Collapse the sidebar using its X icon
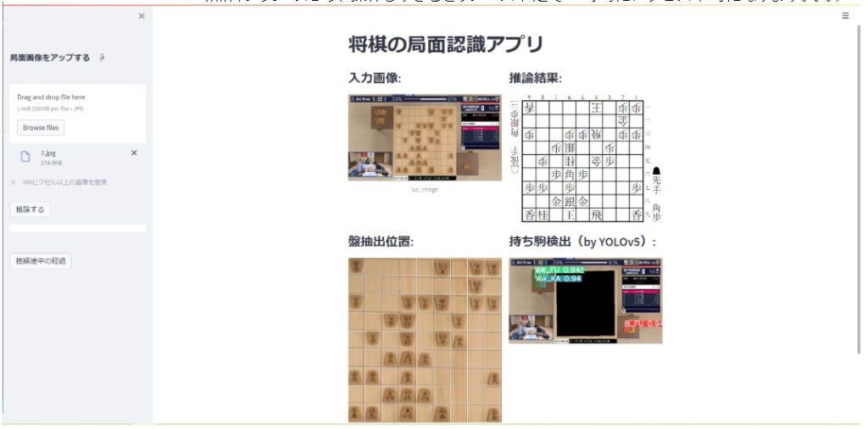 pyautogui.click(x=142, y=16)
